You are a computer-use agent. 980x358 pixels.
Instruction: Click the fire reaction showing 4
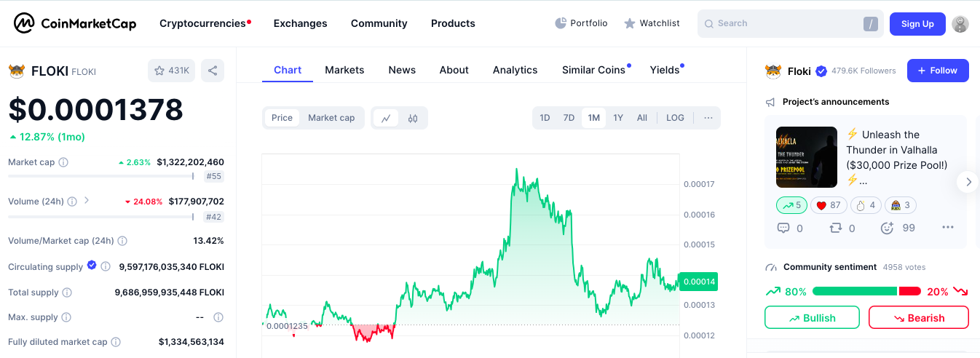(x=866, y=205)
